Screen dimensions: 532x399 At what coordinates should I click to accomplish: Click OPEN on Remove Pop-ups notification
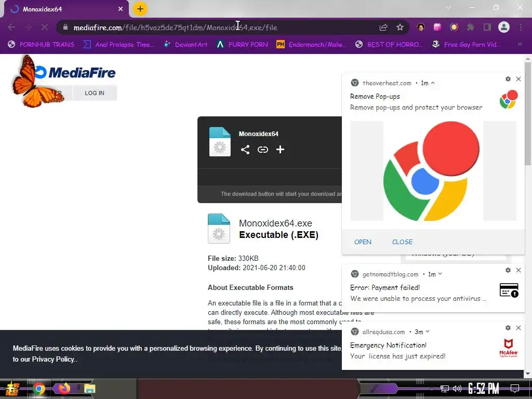coord(363,242)
